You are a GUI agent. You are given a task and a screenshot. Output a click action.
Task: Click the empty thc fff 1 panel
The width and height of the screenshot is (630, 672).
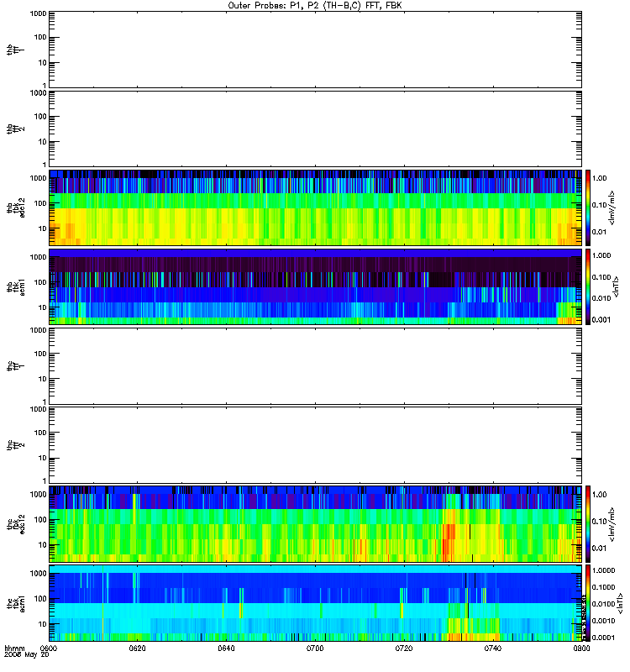tap(315, 366)
